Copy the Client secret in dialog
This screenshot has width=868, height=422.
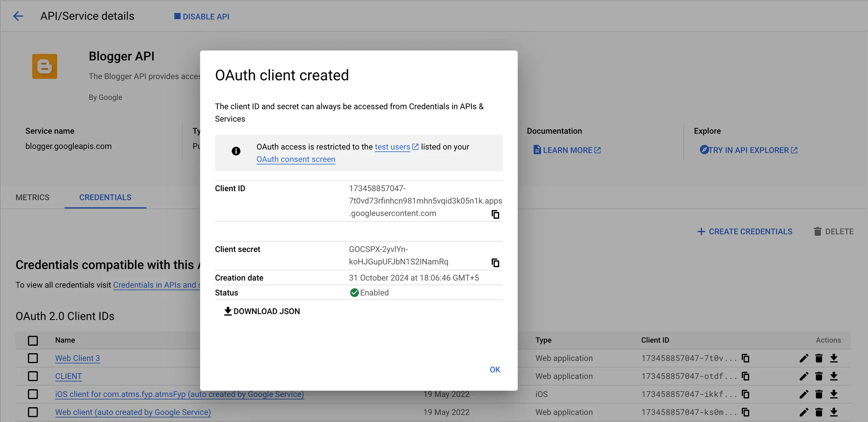pos(495,263)
